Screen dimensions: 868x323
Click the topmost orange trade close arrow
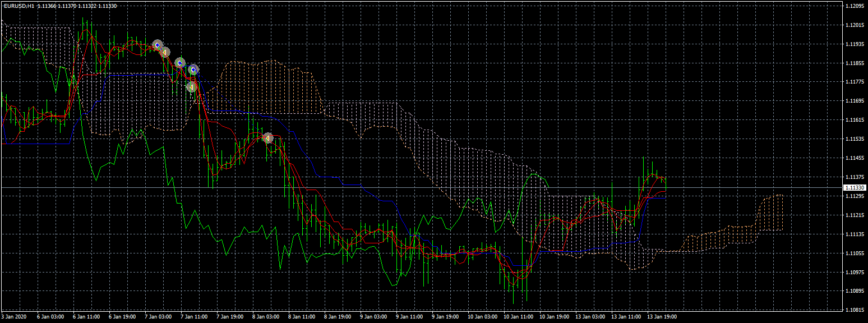(x=165, y=52)
